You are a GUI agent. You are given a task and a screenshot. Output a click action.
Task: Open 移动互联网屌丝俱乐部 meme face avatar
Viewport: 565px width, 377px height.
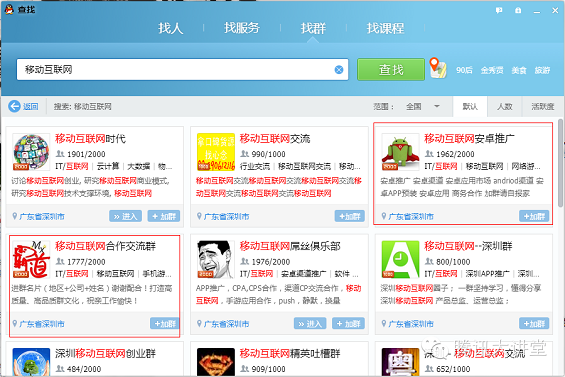click(x=215, y=260)
